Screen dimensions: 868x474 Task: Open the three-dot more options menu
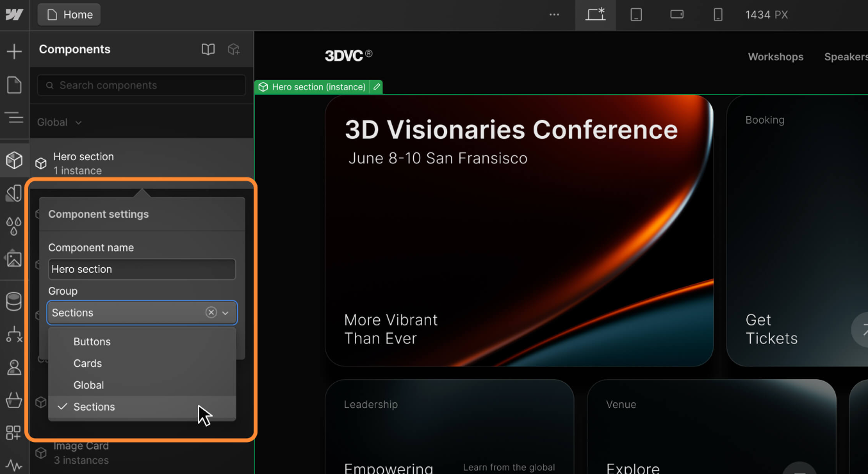point(554,15)
